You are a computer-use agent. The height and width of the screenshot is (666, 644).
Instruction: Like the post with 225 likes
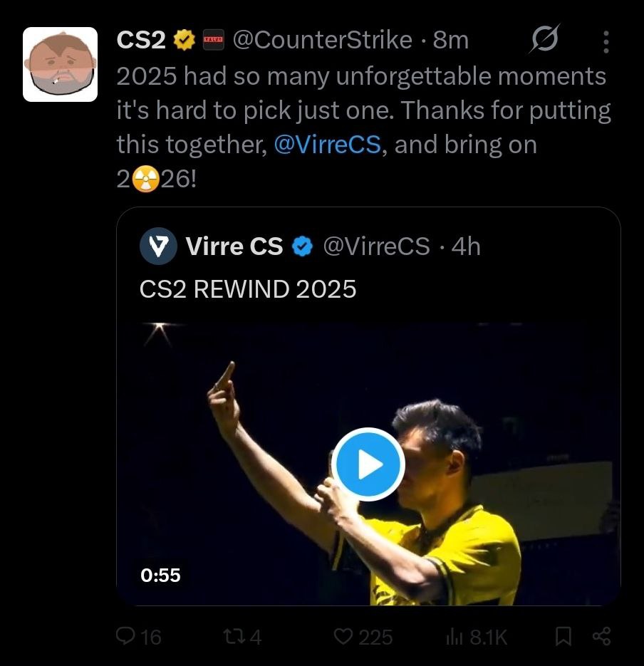(x=363, y=636)
